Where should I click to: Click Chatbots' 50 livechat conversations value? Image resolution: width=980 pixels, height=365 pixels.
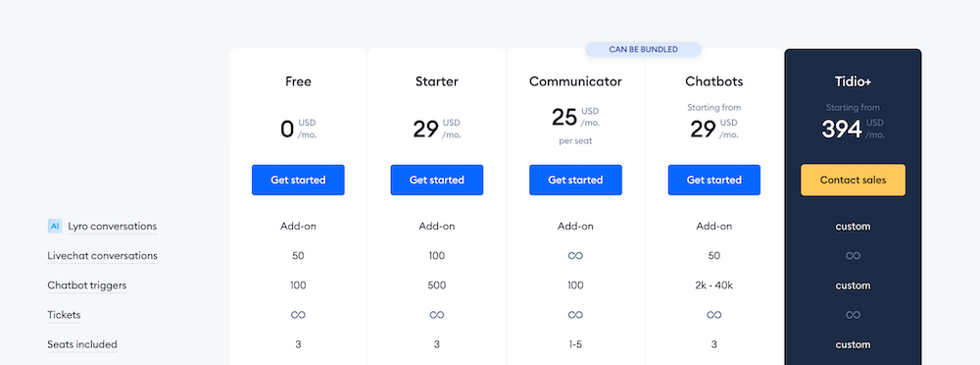[x=714, y=255]
